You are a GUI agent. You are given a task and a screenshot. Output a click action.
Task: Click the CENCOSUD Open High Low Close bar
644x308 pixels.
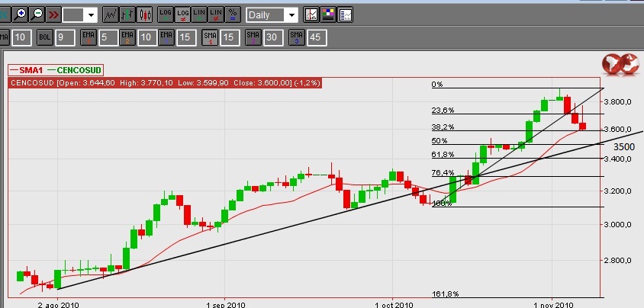pyautogui.click(x=165, y=83)
